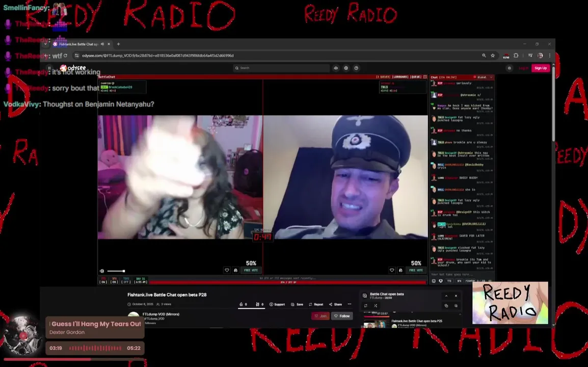This screenshot has height=367, width=588.
Task: Click the red XP progress bar
Action: pyautogui.click(x=287, y=282)
